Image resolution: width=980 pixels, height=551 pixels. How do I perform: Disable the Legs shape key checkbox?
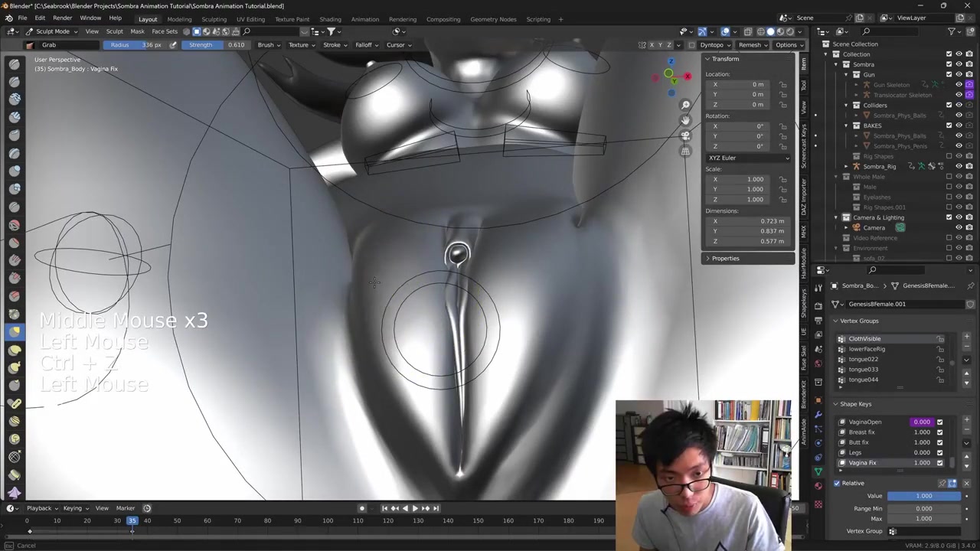(x=939, y=452)
